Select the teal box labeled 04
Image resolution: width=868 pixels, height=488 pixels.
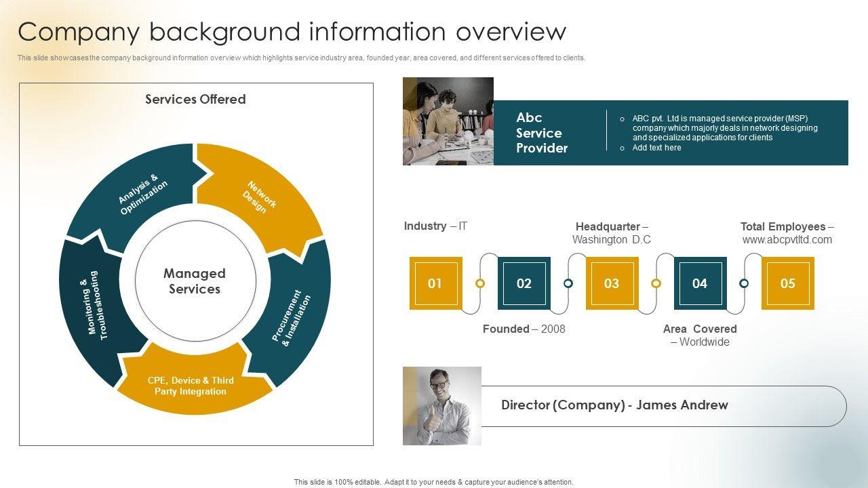click(700, 283)
